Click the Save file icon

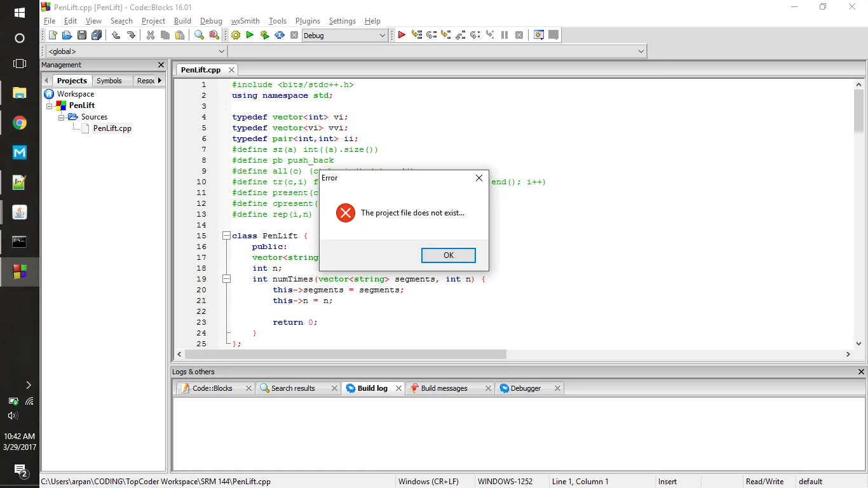[82, 36]
